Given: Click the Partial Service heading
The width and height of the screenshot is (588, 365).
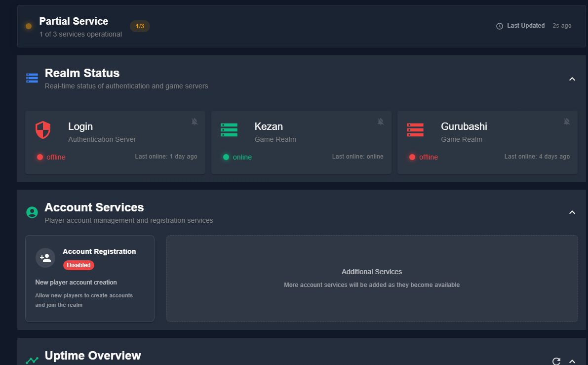Looking at the screenshot, I should [74, 21].
